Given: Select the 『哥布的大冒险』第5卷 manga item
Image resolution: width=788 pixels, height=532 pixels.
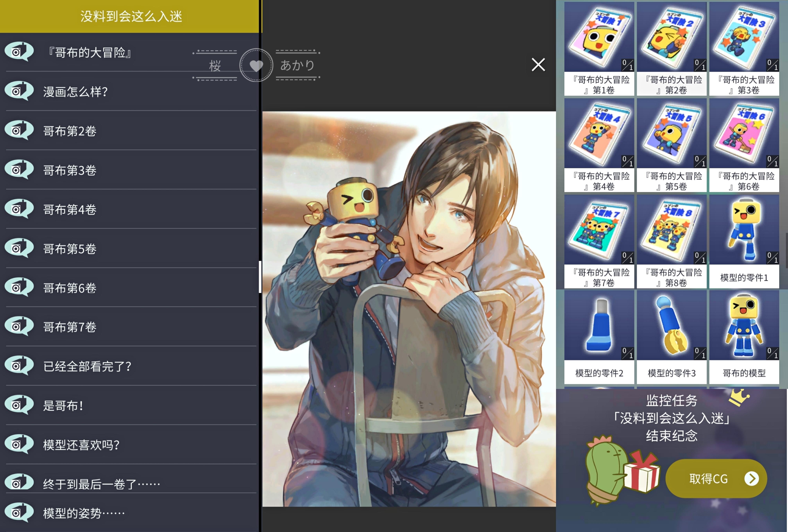Looking at the screenshot, I should 671,145.
